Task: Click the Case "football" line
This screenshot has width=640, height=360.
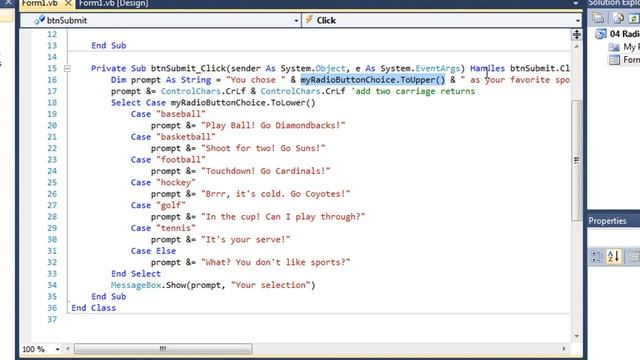Action: click(x=168, y=160)
